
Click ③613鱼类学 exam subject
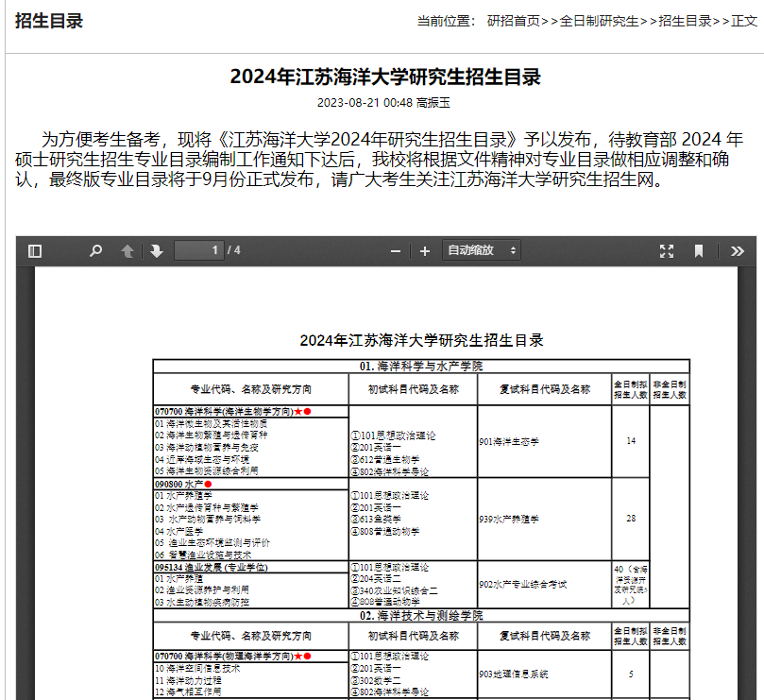(376, 520)
